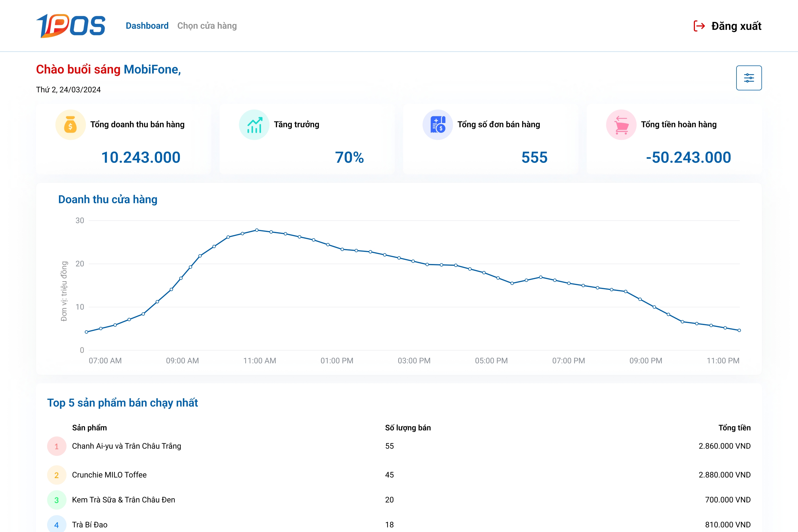798x532 pixels.
Task: Click the peak data point on revenue chart
Action: 257,230
